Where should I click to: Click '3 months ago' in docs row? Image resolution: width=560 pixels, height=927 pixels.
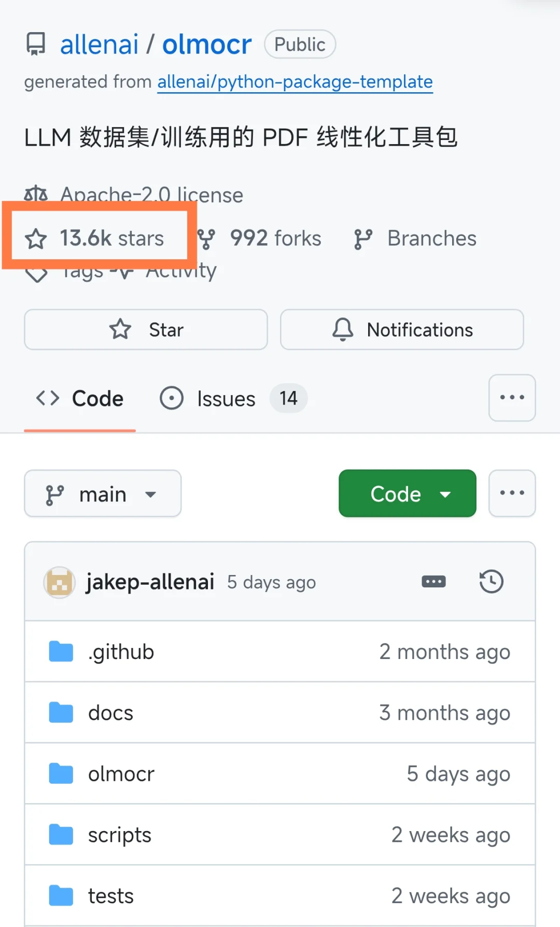444,713
